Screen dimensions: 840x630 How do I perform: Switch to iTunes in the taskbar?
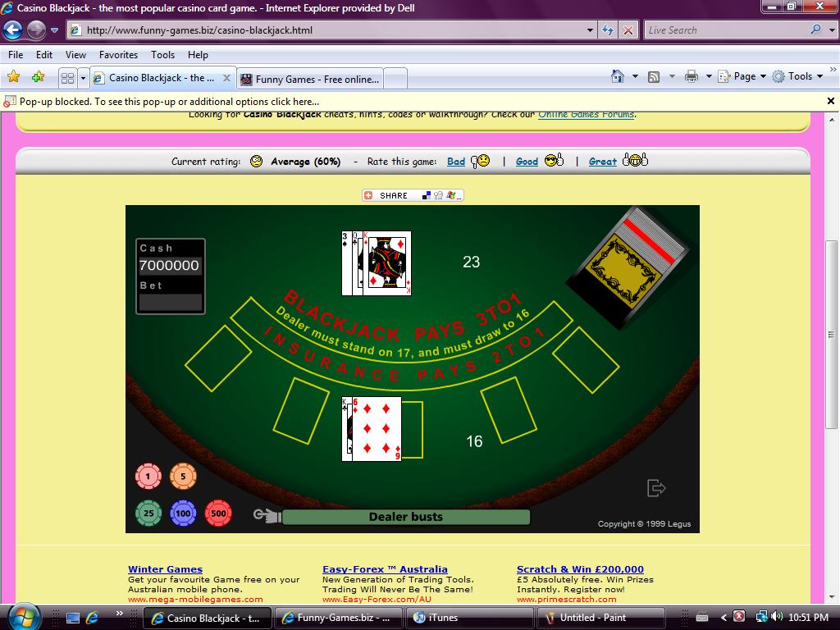pyautogui.click(x=470, y=618)
